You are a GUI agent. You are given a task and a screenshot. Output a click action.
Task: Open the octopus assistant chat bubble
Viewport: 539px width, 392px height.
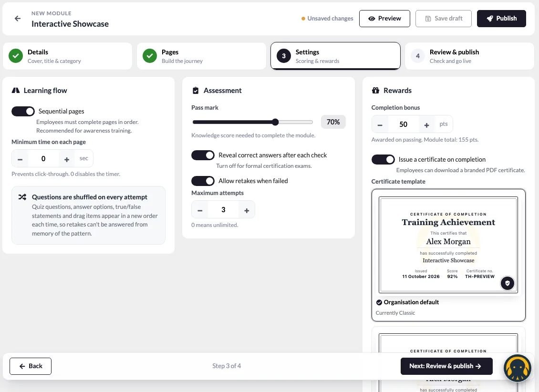518,368
